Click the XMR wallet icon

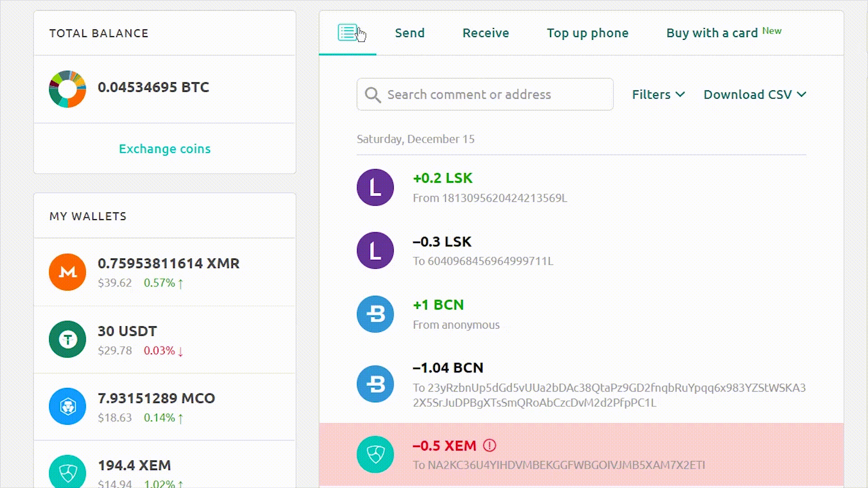click(67, 272)
